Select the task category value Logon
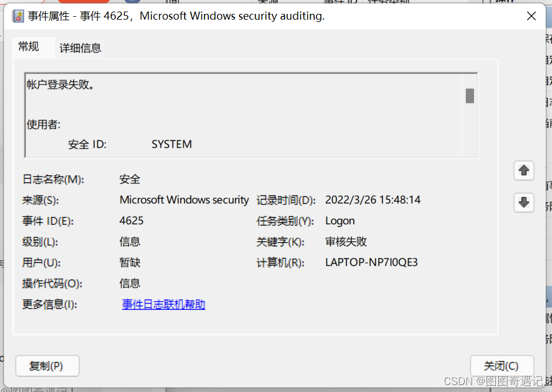The height and width of the screenshot is (392, 552). coord(340,221)
